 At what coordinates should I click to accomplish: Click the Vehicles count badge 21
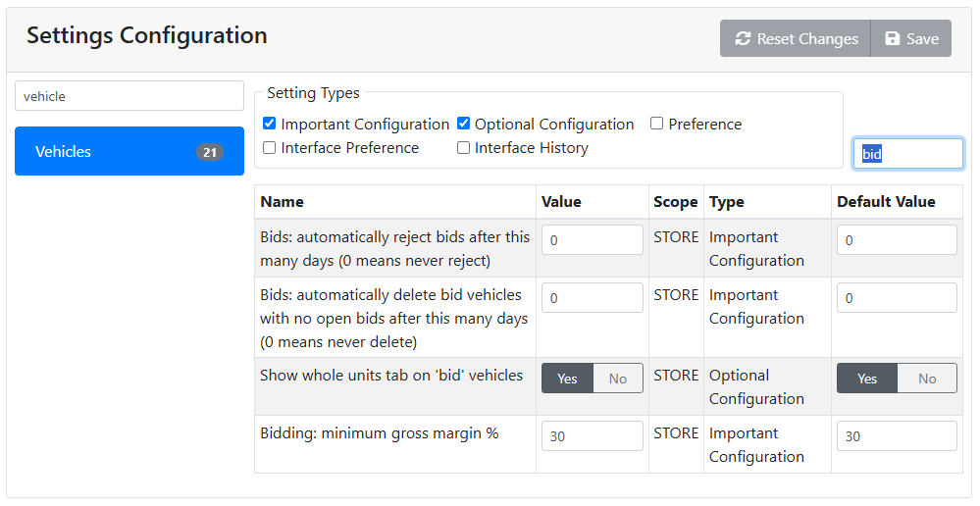click(209, 152)
